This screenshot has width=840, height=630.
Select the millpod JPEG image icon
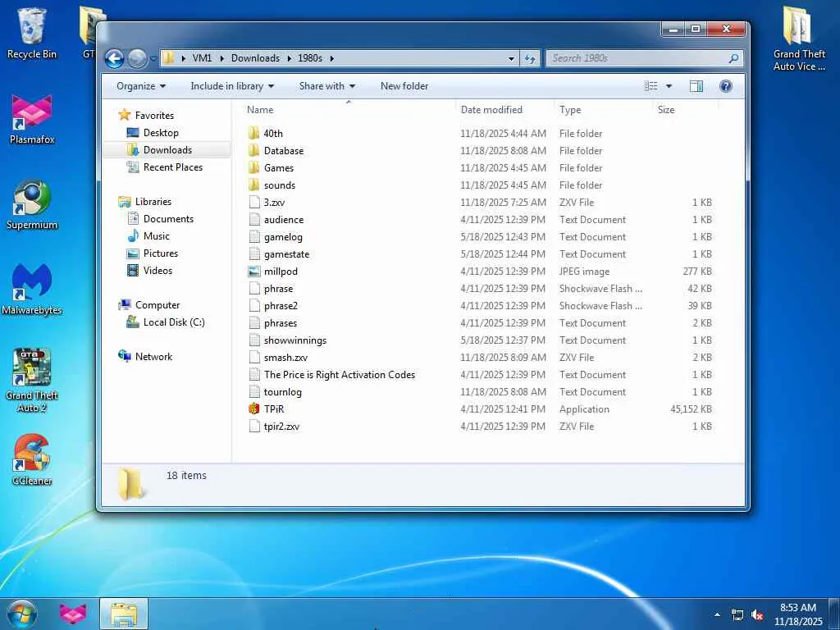click(254, 272)
